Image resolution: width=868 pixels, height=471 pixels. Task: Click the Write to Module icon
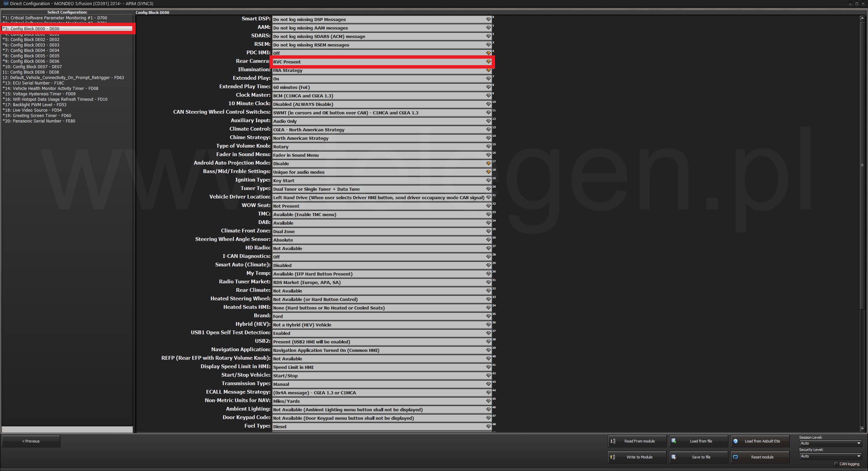coord(613,457)
